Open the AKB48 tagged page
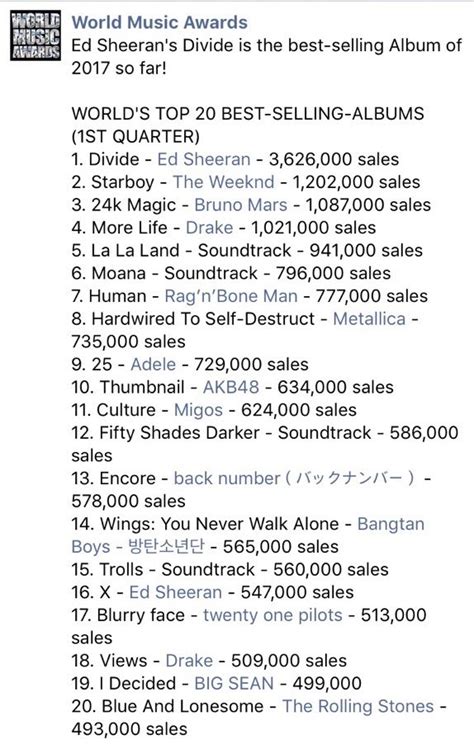 point(231,387)
